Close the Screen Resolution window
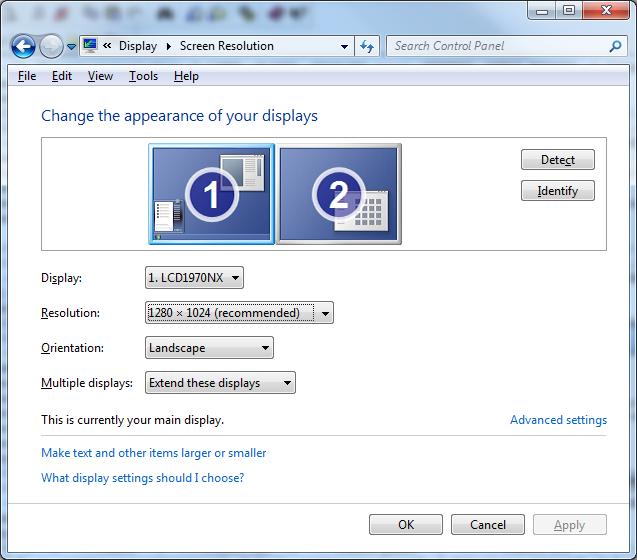 606,10
